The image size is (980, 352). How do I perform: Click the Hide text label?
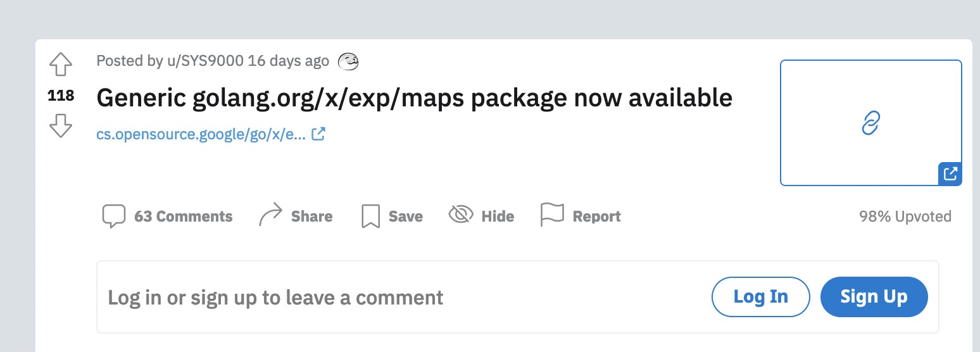tap(498, 217)
